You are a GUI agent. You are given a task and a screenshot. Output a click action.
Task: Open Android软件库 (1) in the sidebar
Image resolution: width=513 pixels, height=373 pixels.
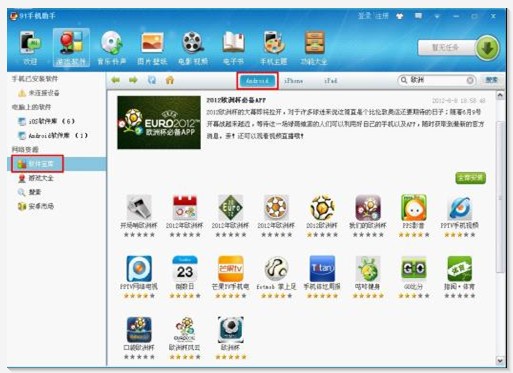click(53, 135)
